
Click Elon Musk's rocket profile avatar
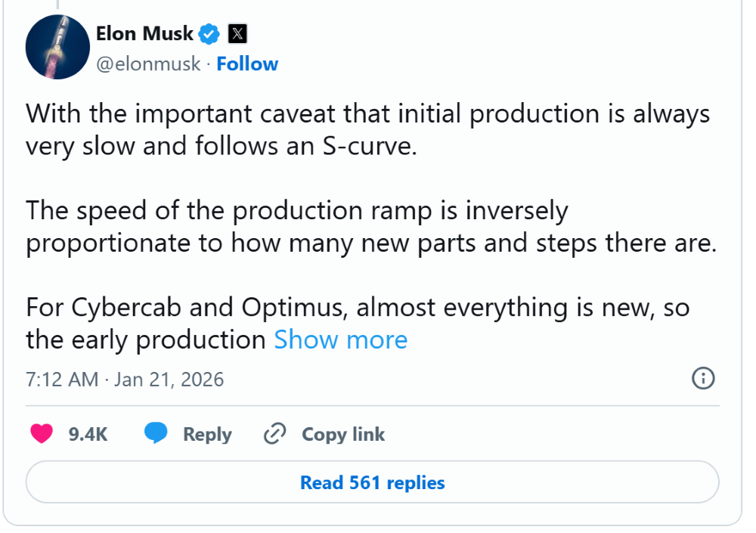coord(57,47)
